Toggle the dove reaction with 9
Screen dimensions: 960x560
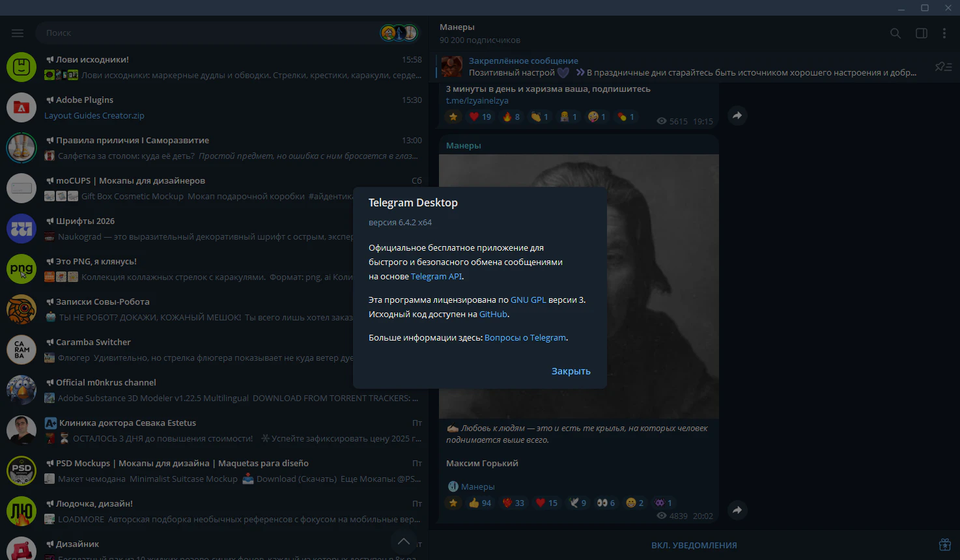click(x=578, y=503)
